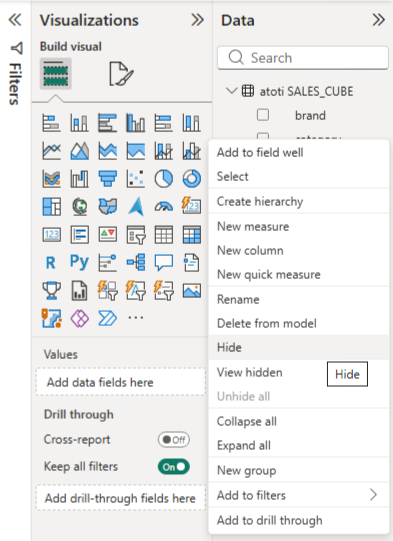The height and width of the screenshot is (541, 393).
Task: Select the 100% stacked bar chart visual
Action: pyautogui.click(x=164, y=123)
